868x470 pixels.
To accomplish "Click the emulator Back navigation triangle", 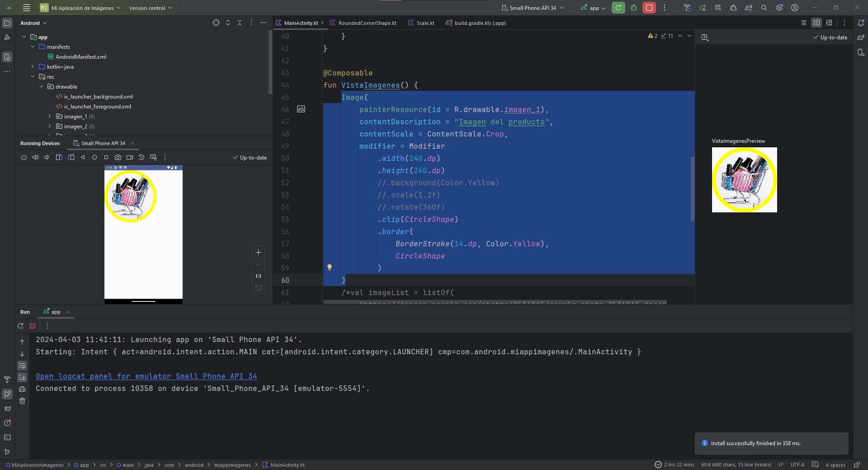I will (x=83, y=157).
